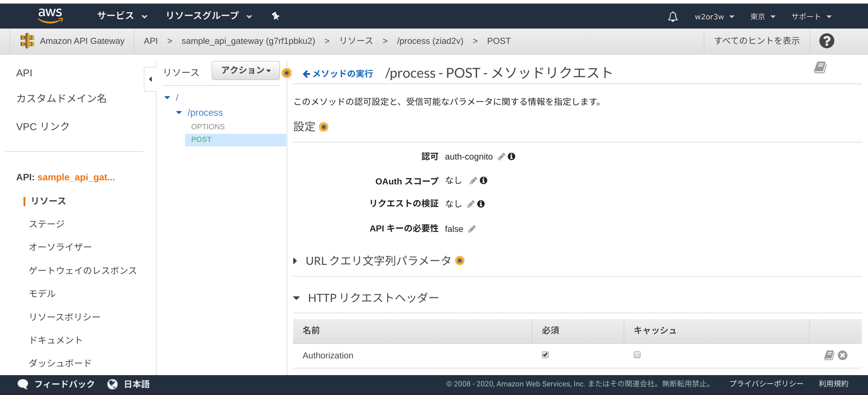Go back via メソッドの実行 link

pos(338,74)
